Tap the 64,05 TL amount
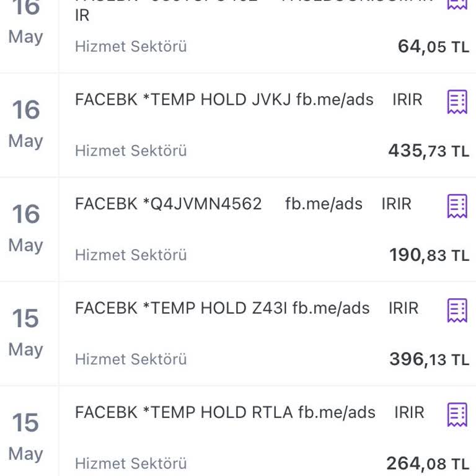The width and height of the screenshot is (476, 476). click(x=433, y=46)
